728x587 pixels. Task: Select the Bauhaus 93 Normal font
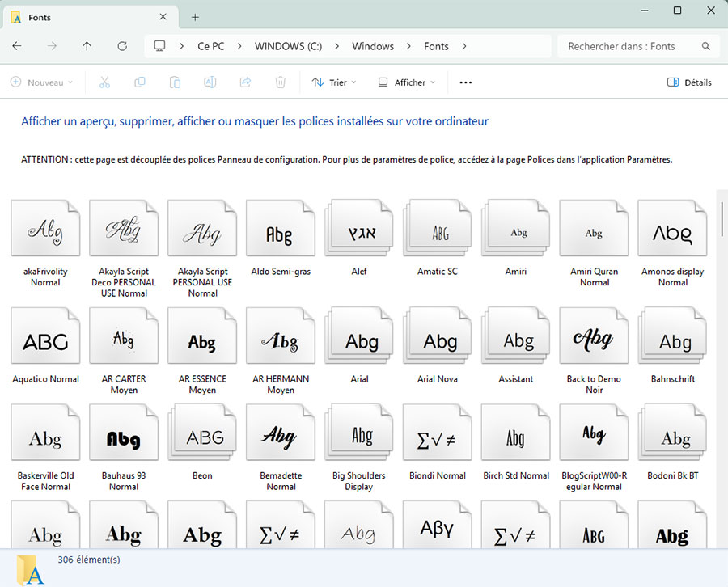point(124,437)
